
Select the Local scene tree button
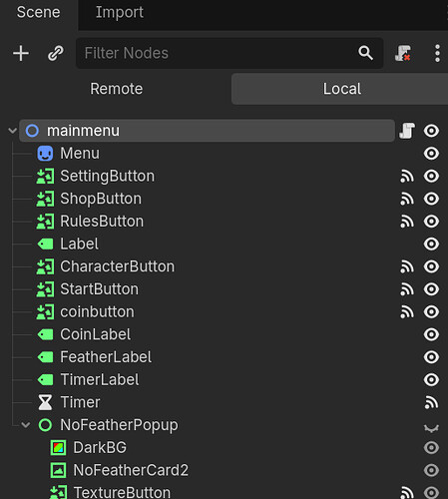[341, 89]
